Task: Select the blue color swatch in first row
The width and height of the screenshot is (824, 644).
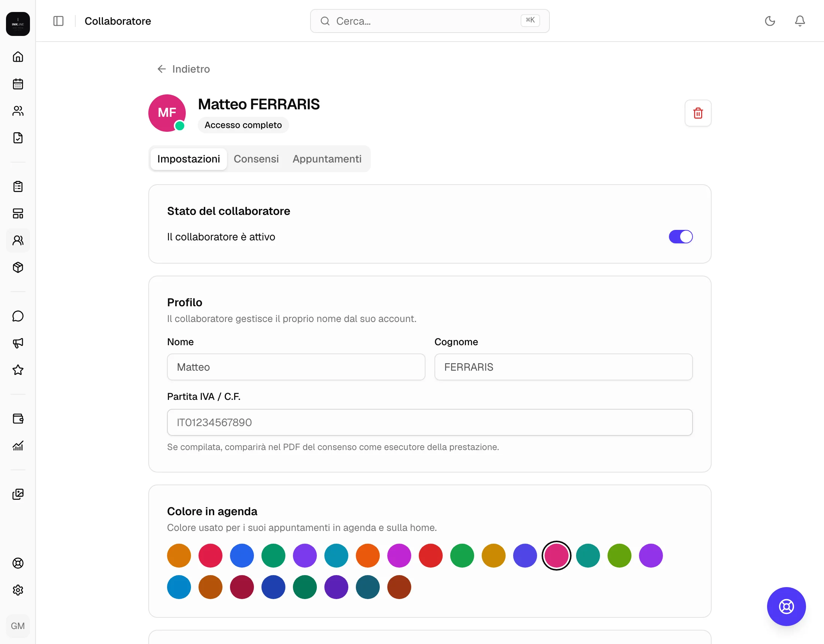Action: pyautogui.click(x=242, y=556)
